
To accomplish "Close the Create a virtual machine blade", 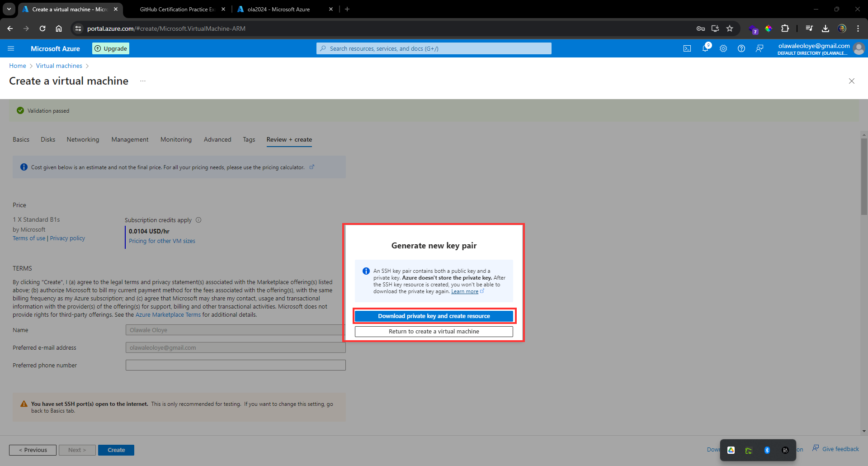I will point(852,81).
